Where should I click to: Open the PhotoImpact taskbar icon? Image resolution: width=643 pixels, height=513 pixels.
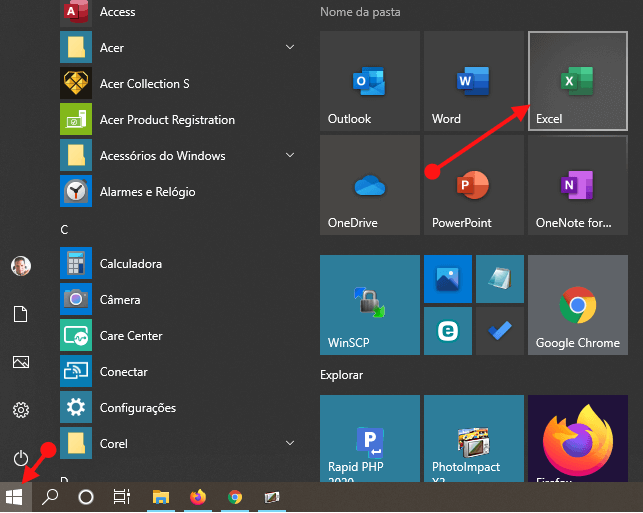point(272,497)
